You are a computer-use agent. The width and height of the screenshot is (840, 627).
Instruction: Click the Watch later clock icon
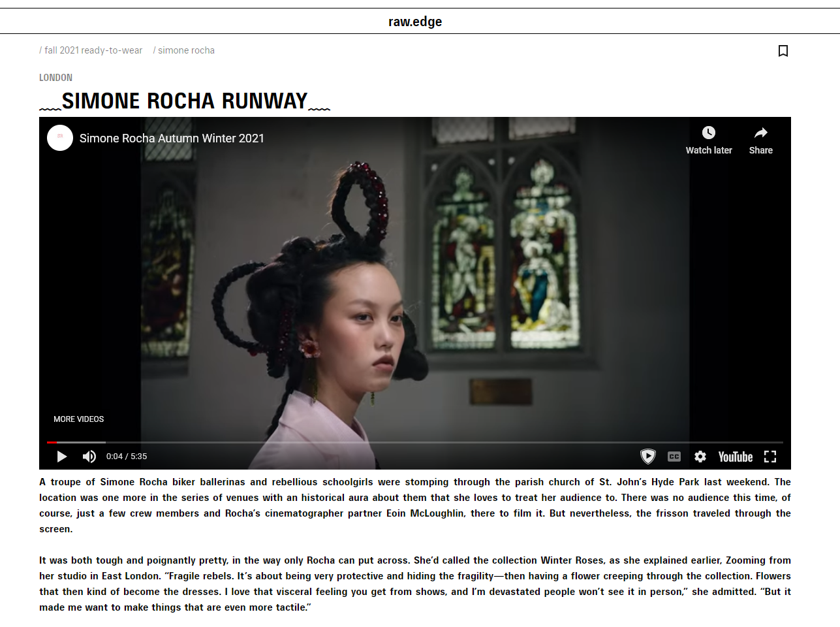pyautogui.click(x=709, y=133)
